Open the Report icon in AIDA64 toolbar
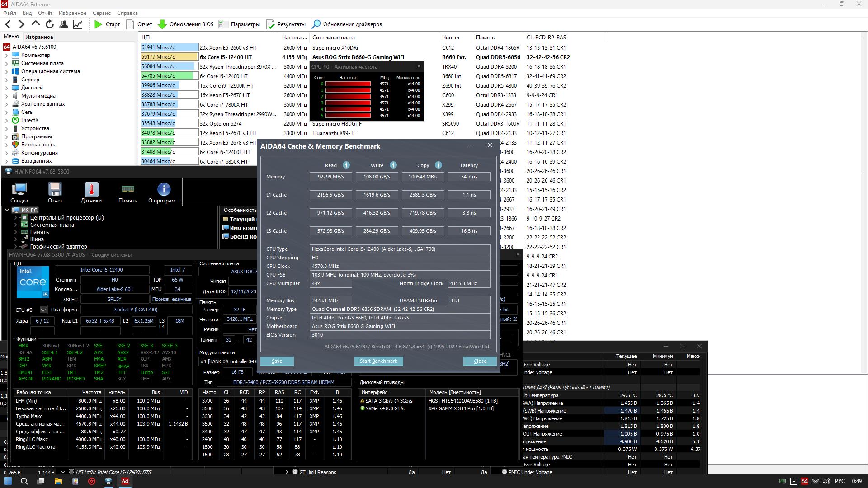The height and width of the screenshot is (488, 868). click(x=130, y=24)
